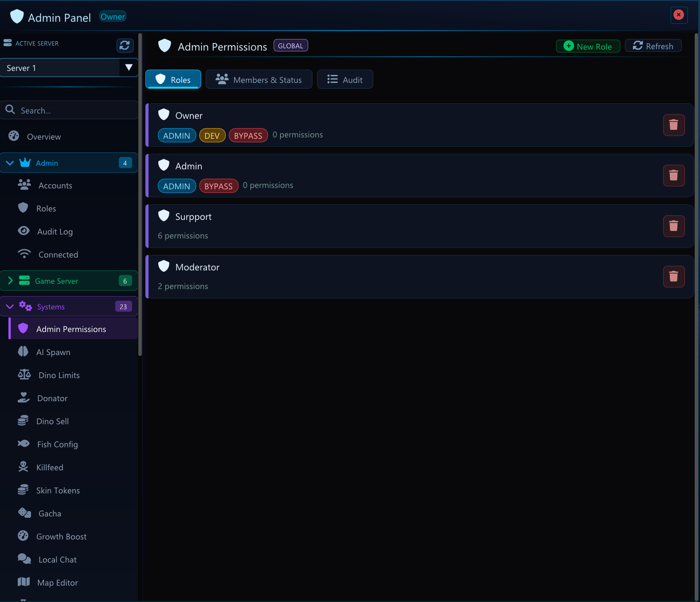Open Audit Log eye icon
The height and width of the screenshot is (602, 700).
23,231
